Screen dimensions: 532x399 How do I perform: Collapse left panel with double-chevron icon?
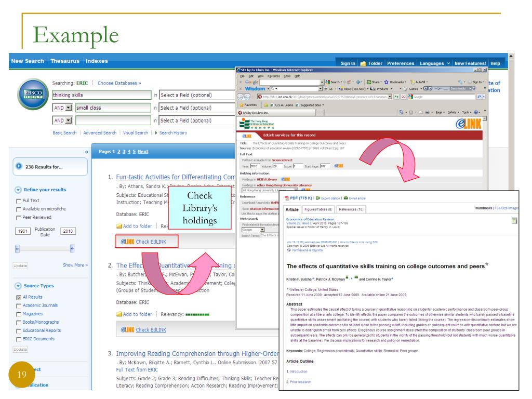pyautogui.click(x=87, y=152)
